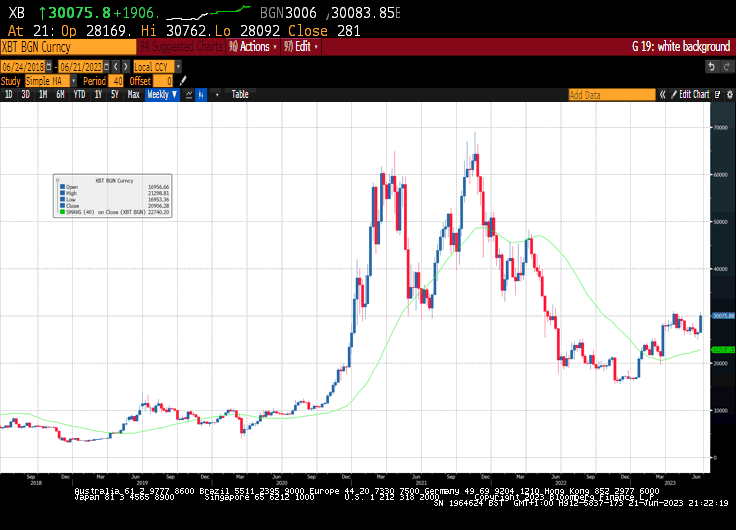Viewport: 736px width, 530px height.
Task: Click green SMAVG swatch in legend
Action: (x=62, y=212)
